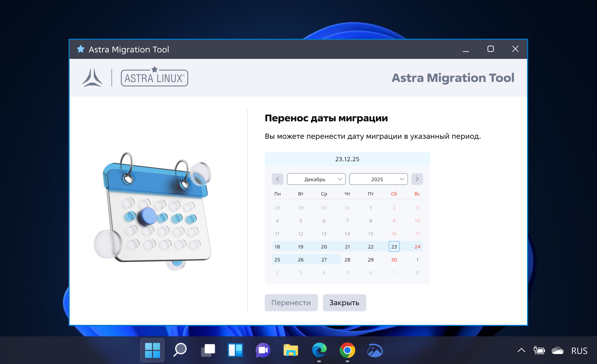Open the Декабрь month dropdown
This screenshot has height=364, width=597.
tap(316, 179)
